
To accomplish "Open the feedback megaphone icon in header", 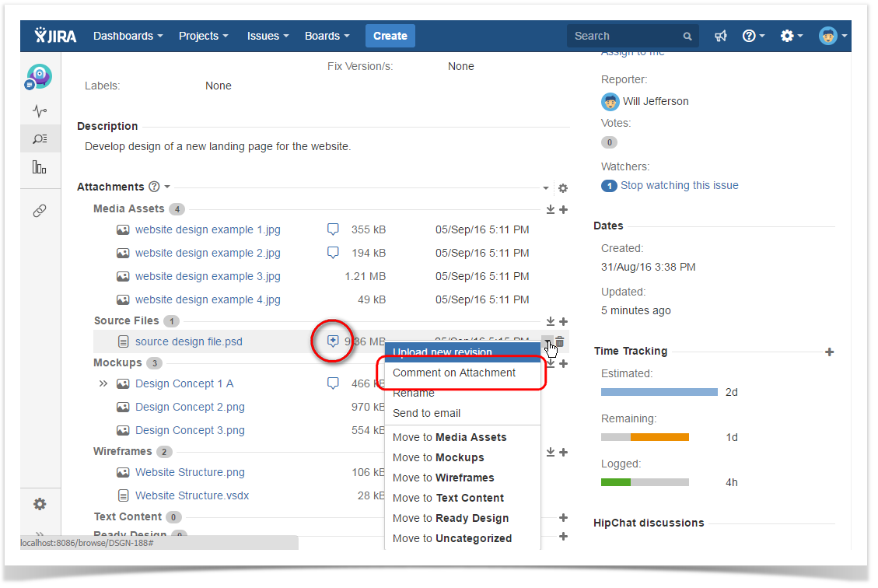I will 721,36.
